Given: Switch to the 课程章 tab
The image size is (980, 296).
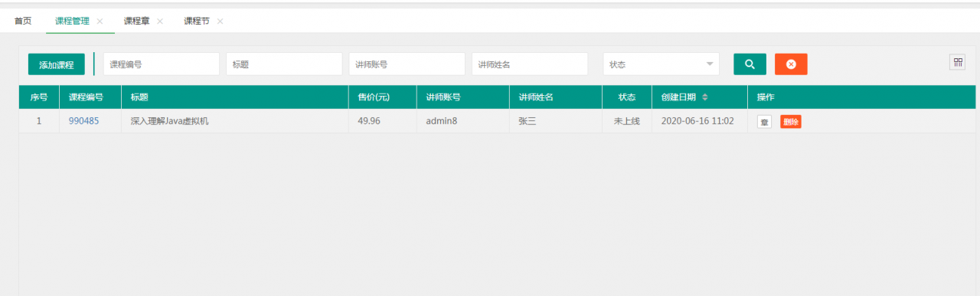Looking at the screenshot, I should 136,21.
